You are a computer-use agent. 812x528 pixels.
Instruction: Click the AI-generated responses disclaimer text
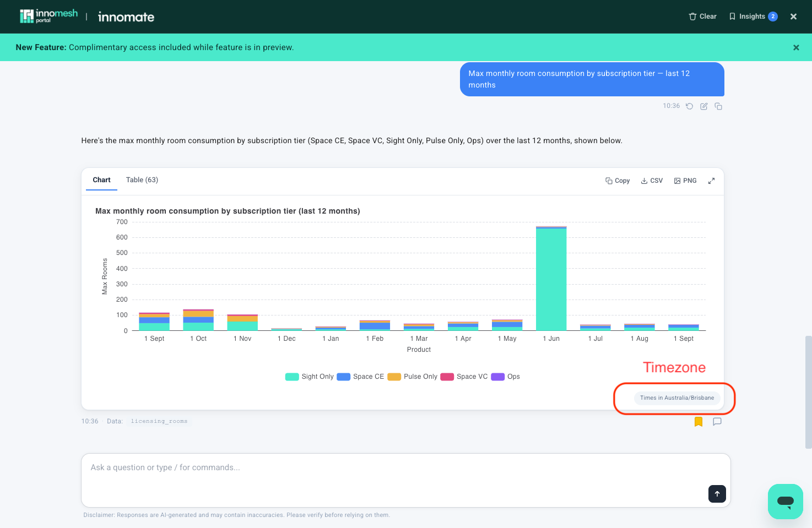pos(236,515)
